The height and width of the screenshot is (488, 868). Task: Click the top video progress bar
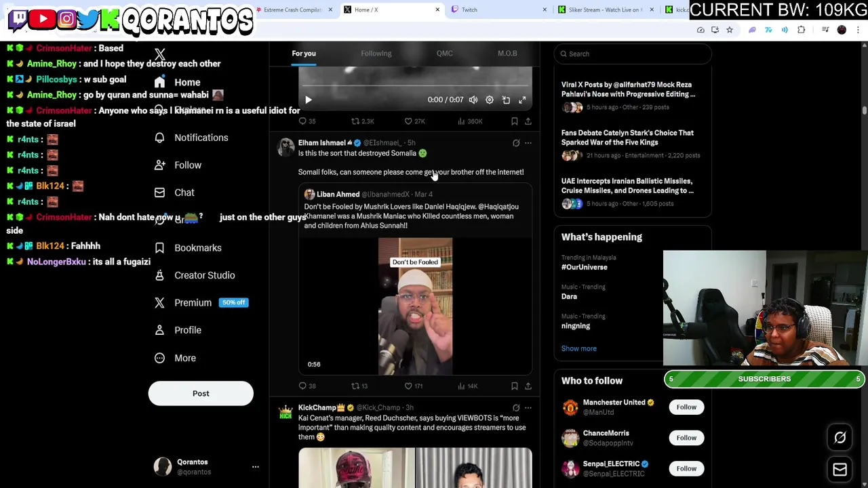415,86
